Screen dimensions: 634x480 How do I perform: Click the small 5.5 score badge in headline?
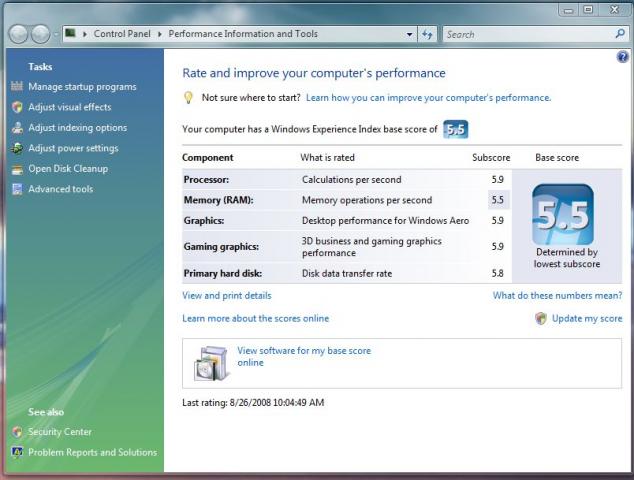pos(456,129)
